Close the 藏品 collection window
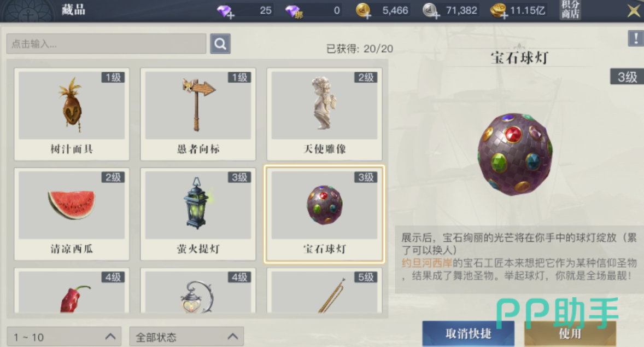 coord(634,11)
